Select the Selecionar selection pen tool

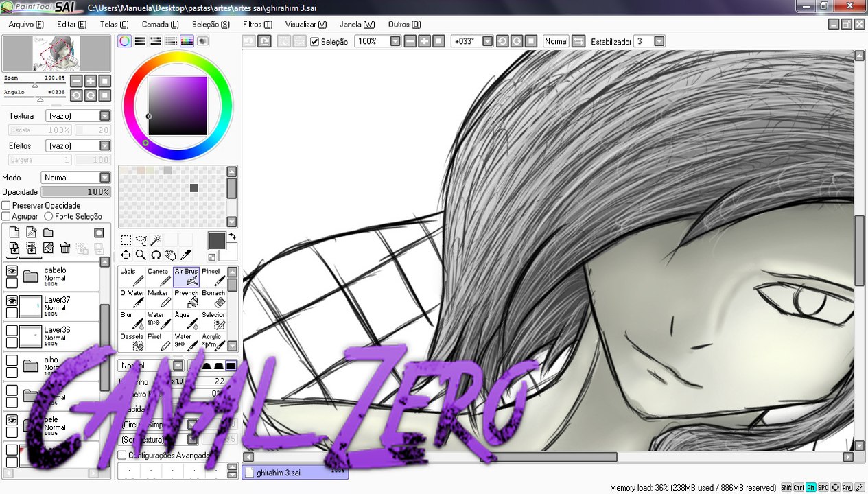[x=213, y=320]
